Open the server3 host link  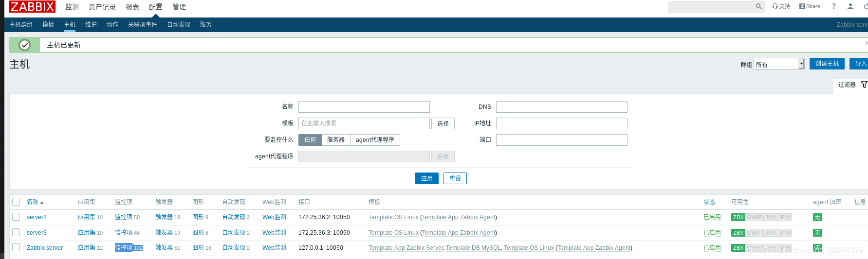(x=37, y=233)
